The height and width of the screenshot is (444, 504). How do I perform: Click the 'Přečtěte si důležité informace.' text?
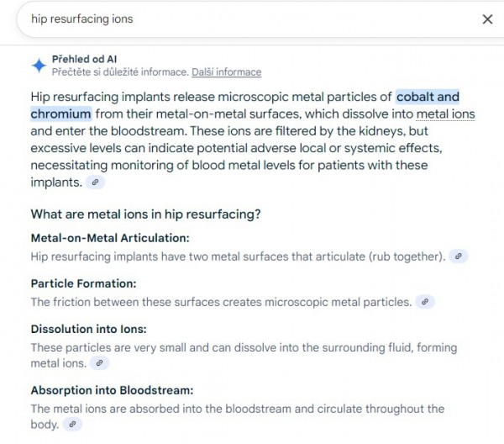[120, 72]
